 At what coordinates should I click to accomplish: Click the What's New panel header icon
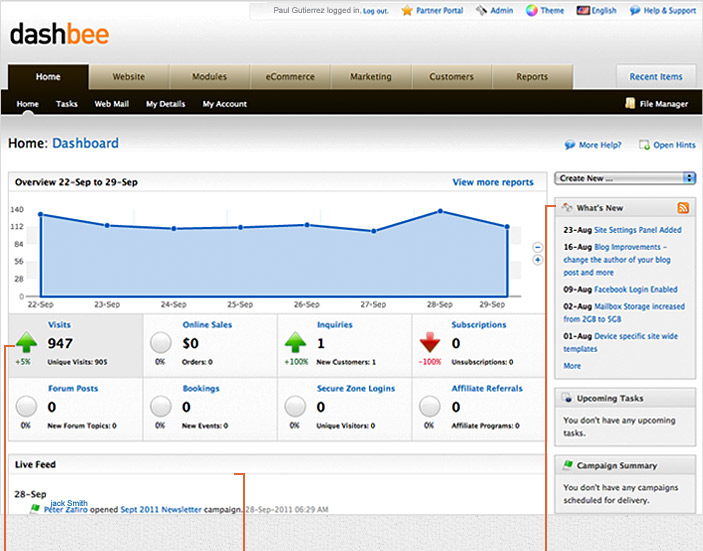point(567,207)
